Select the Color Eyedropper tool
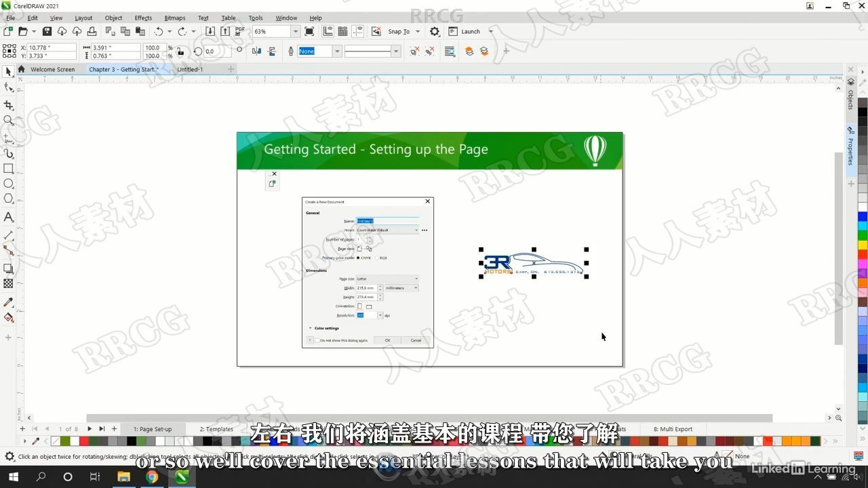Image resolution: width=868 pixels, height=488 pixels. 8,302
